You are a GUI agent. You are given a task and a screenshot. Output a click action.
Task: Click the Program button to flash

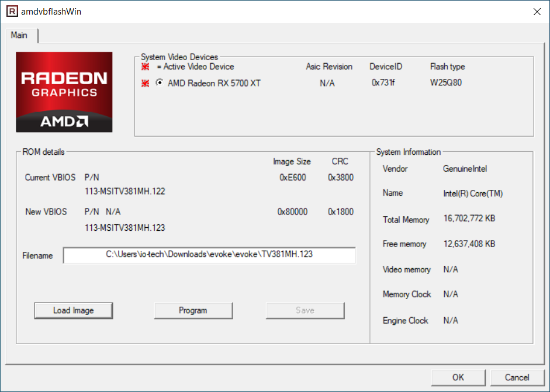pos(193,310)
